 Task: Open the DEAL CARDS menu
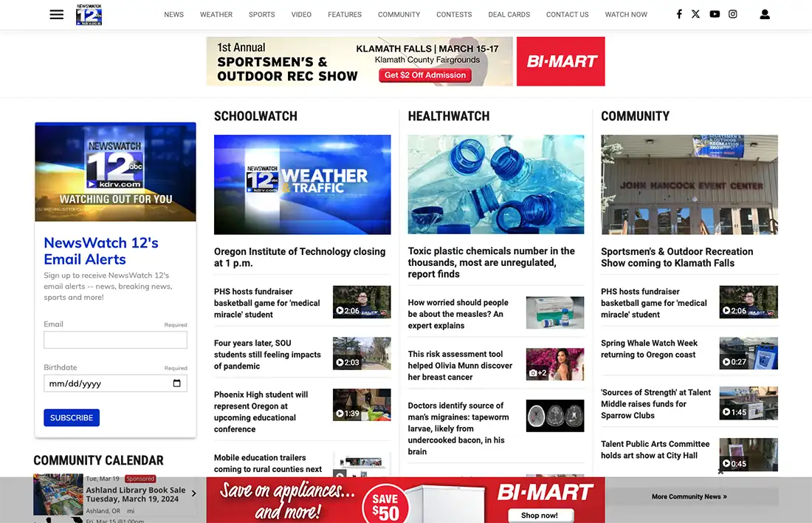pos(509,15)
